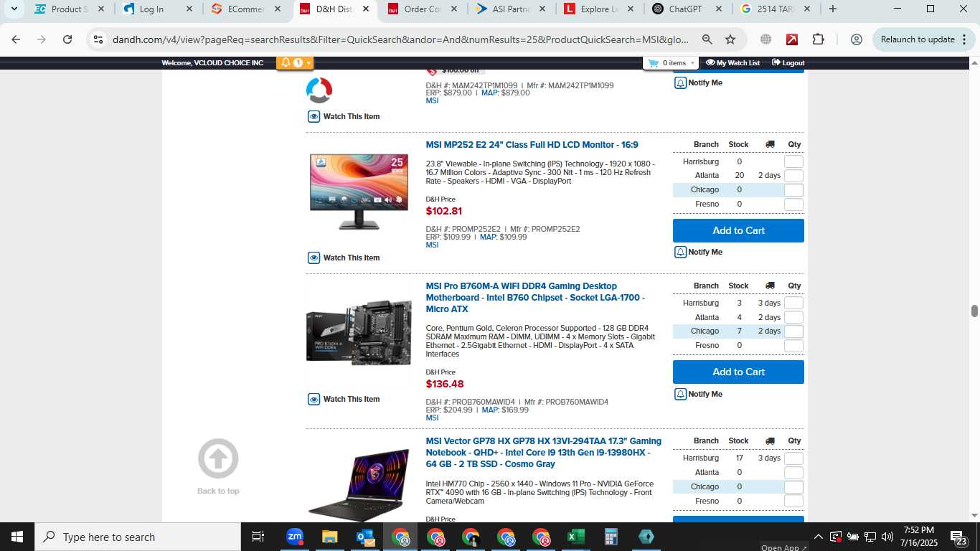Open the Chrome tab search dropdown arrow
The height and width of the screenshot is (551, 980).
(13, 9)
